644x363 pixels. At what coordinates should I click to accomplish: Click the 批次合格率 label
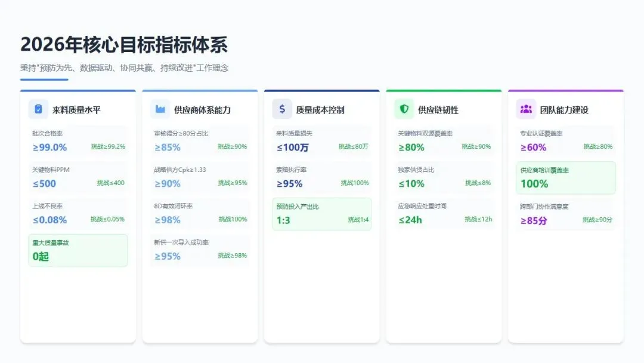[x=47, y=133]
